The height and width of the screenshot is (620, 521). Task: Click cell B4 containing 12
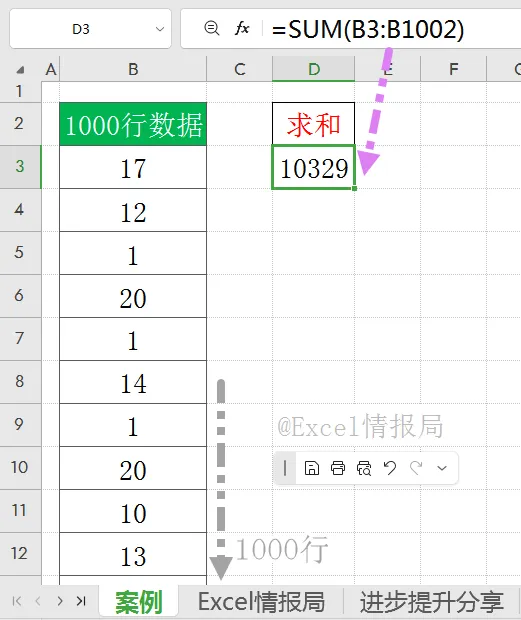(133, 210)
